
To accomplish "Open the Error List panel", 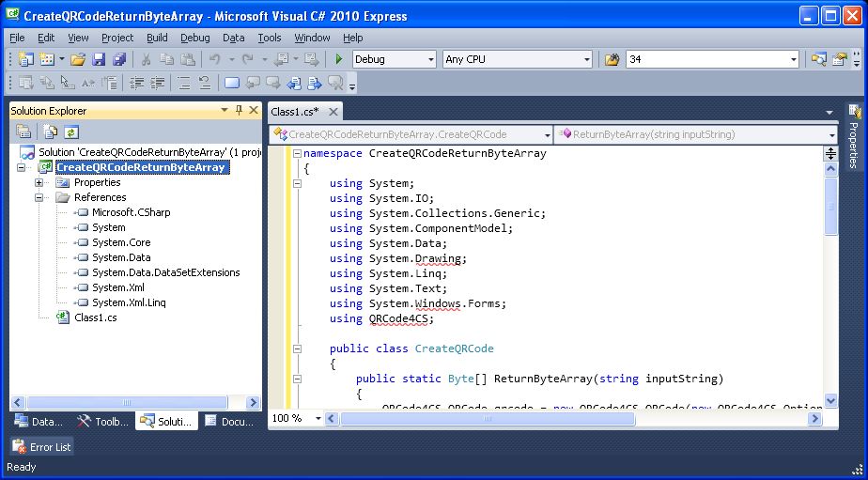I will pos(41,447).
